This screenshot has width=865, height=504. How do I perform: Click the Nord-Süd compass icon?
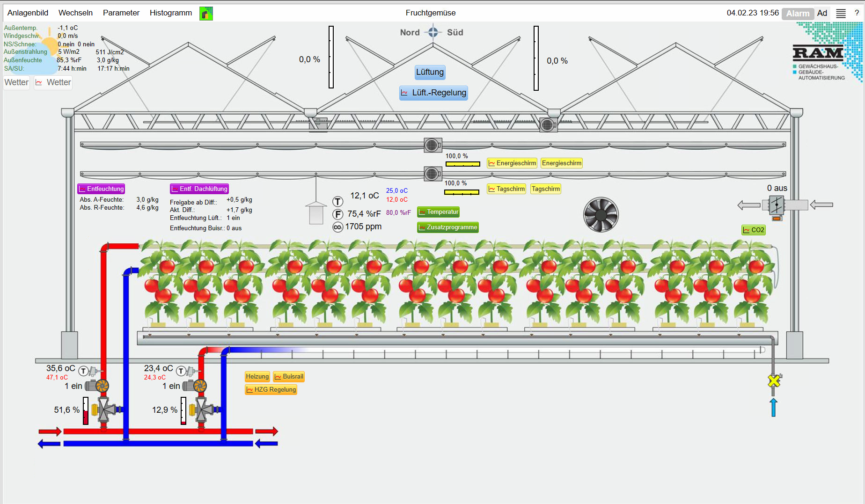pyautogui.click(x=433, y=32)
